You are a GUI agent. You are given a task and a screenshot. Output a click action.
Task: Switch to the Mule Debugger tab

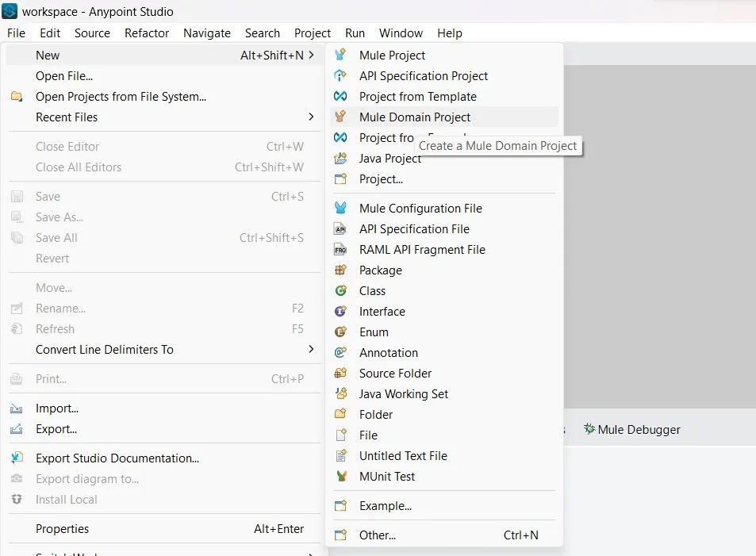coord(631,429)
